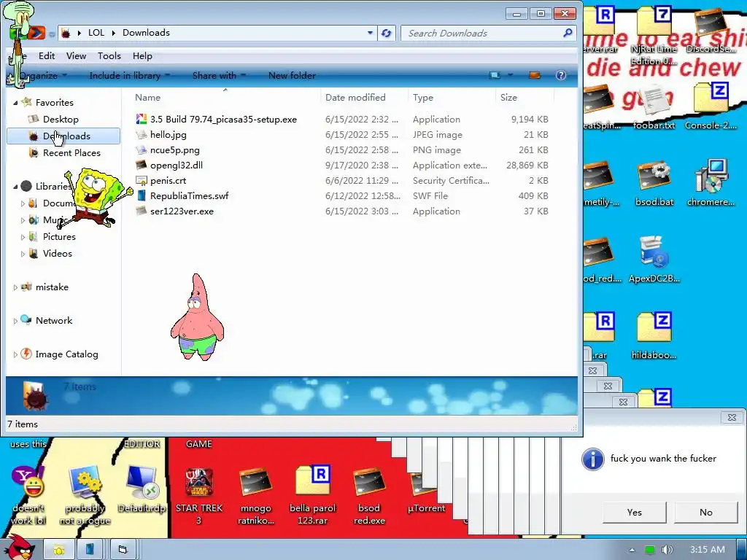Expand the mistake tree node
747x560 pixels.
pyautogui.click(x=15, y=287)
